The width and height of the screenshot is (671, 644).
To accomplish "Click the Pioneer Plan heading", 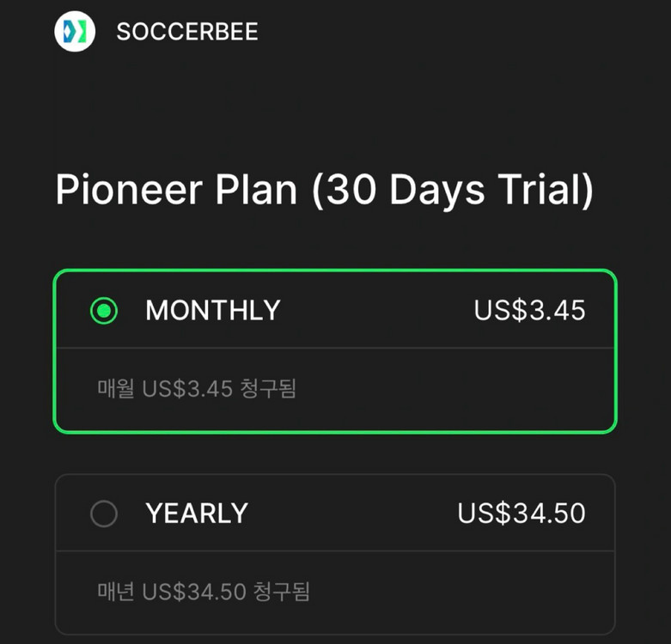I will [x=176, y=191].
